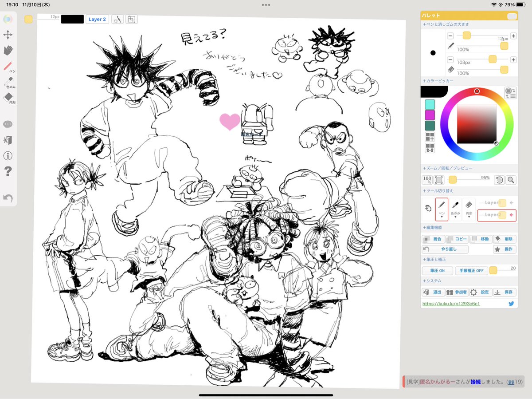
Task: Click the shared palette people icon
Action: click(x=430, y=148)
